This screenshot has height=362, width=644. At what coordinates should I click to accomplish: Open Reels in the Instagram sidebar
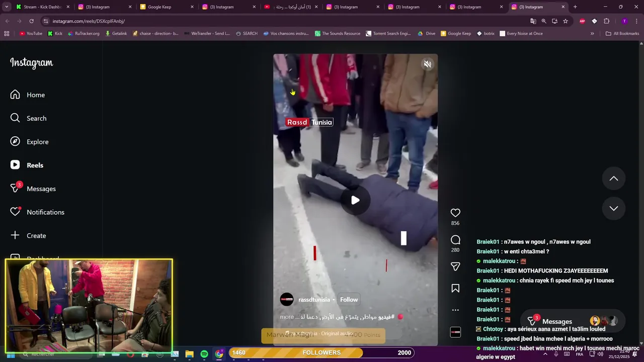click(x=27, y=165)
